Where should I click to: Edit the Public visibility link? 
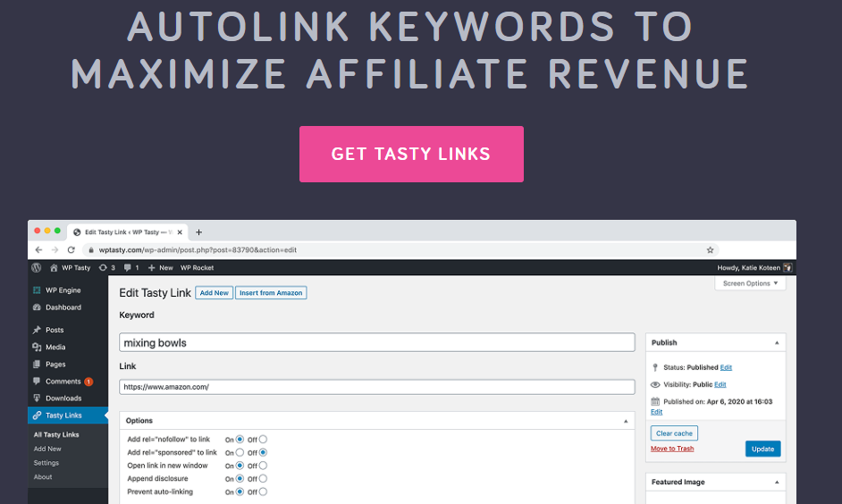[720, 385]
